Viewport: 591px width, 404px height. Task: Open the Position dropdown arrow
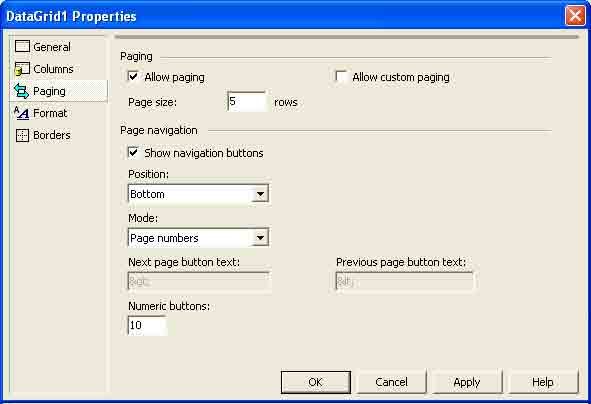260,194
